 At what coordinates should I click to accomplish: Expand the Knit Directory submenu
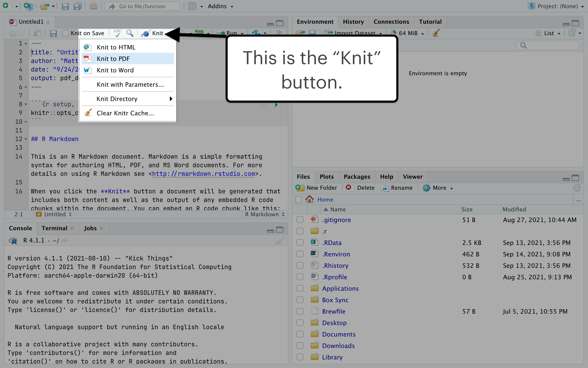[x=128, y=99]
